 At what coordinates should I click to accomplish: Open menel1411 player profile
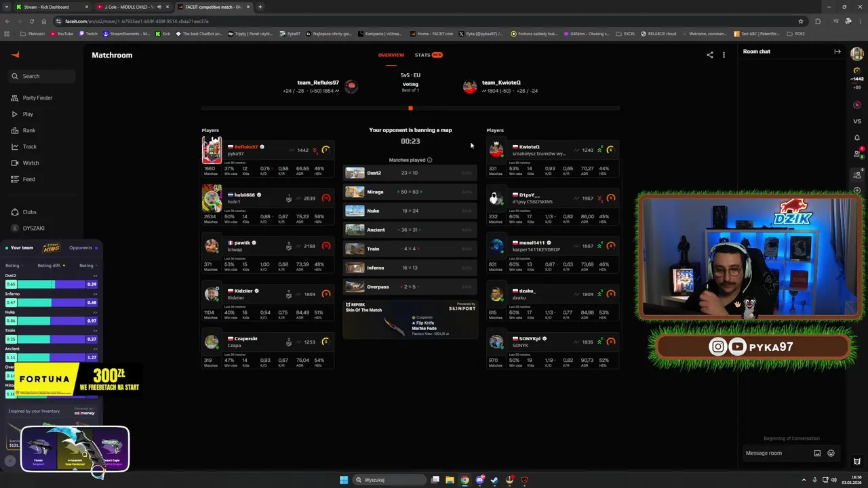click(x=532, y=243)
